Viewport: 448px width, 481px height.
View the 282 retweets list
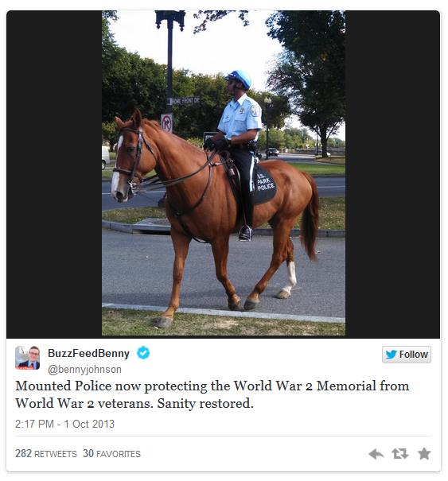[x=46, y=453]
